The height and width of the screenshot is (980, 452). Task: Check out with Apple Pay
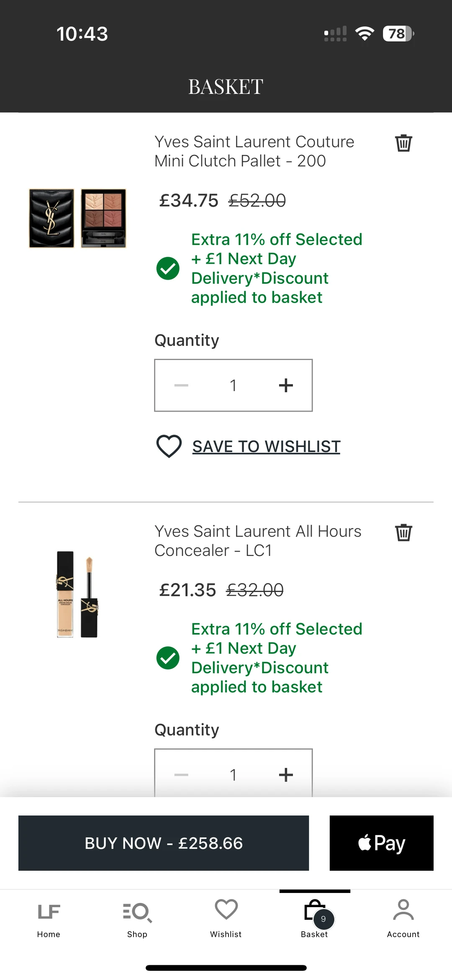pos(381,843)
